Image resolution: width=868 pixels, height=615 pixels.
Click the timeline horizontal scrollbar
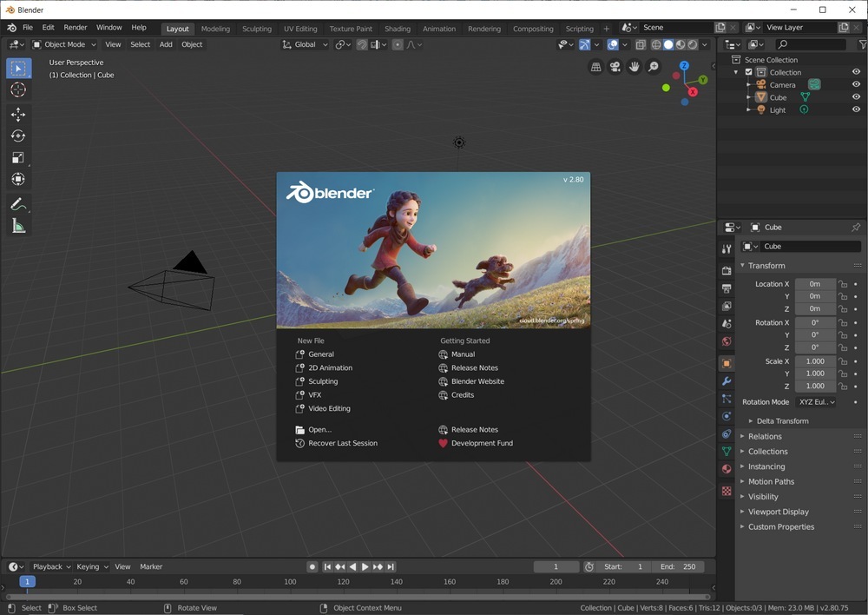click(358, 597)
